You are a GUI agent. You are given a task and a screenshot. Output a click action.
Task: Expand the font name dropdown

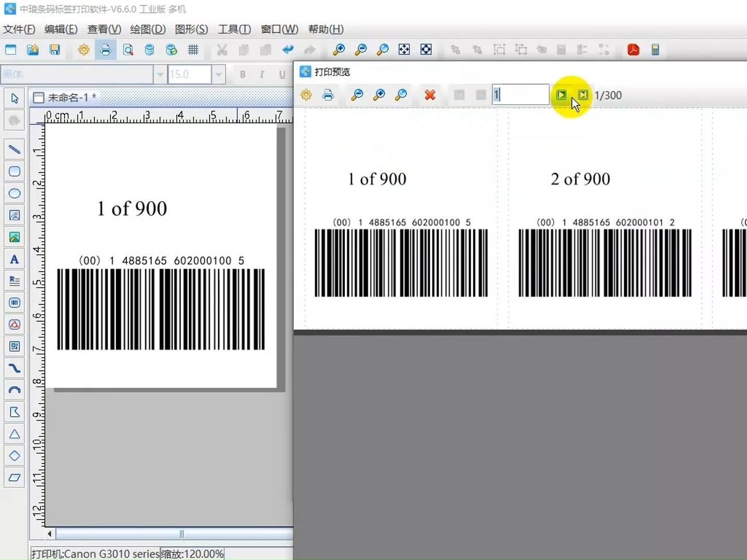pos(160,75)
